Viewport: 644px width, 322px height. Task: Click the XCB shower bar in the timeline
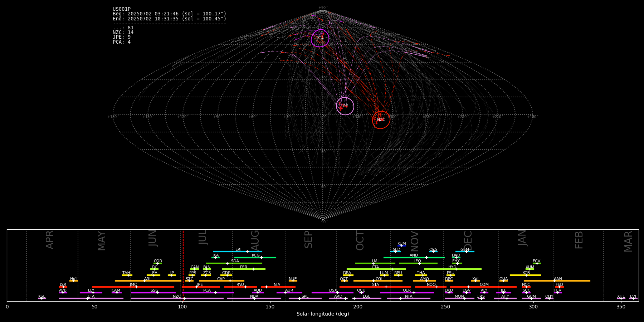(x=525, y=275)
